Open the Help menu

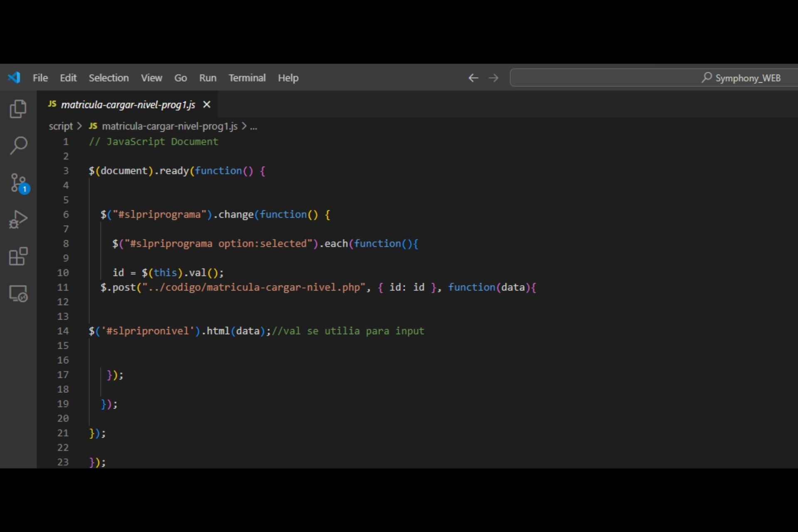point(288,78)
